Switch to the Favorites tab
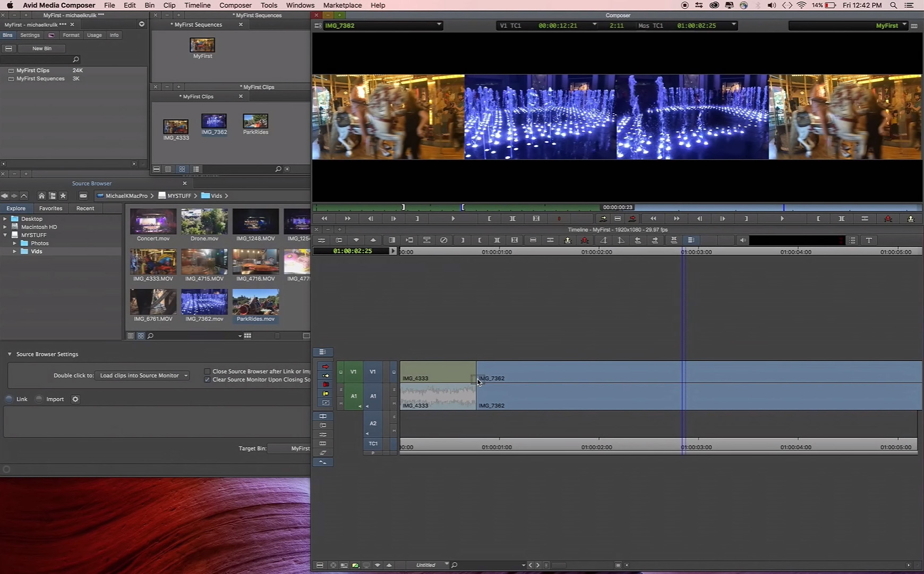 [x=50, y=208]
